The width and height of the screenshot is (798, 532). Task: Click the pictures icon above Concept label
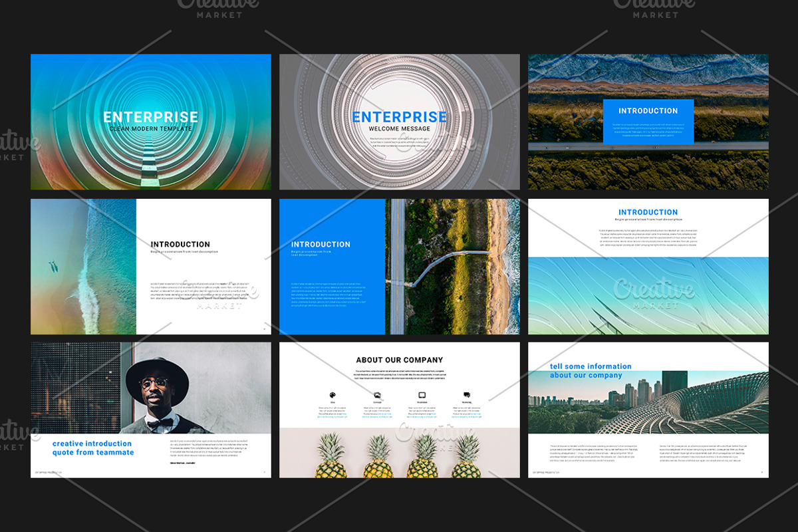point(377,395)
